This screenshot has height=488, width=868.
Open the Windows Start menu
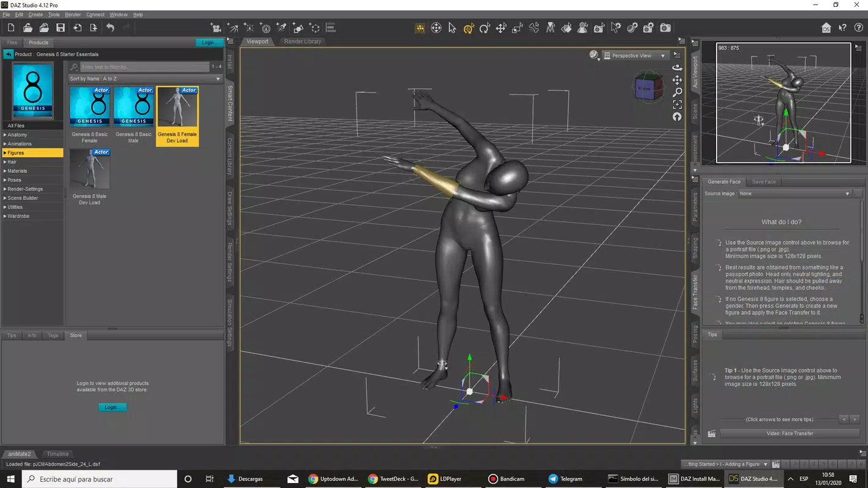coord(10,479)
